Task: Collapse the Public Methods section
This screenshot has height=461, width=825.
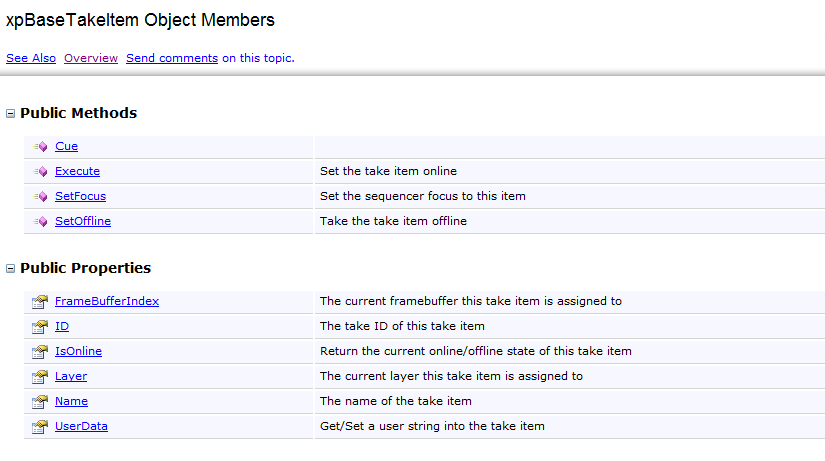Action: tap(11, 114)
